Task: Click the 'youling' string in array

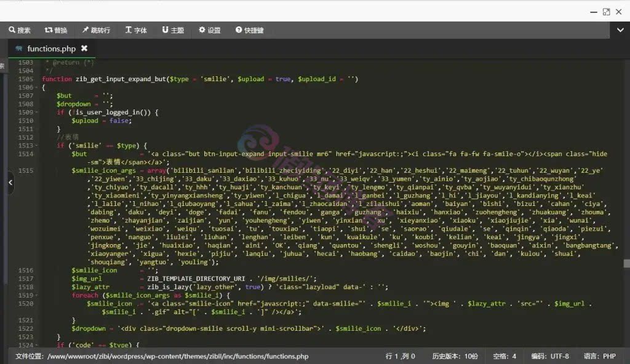Action: [194, 262]
